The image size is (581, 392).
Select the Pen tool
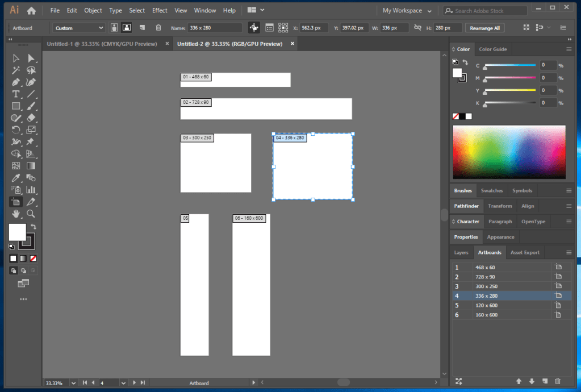[x=16, y=82]
